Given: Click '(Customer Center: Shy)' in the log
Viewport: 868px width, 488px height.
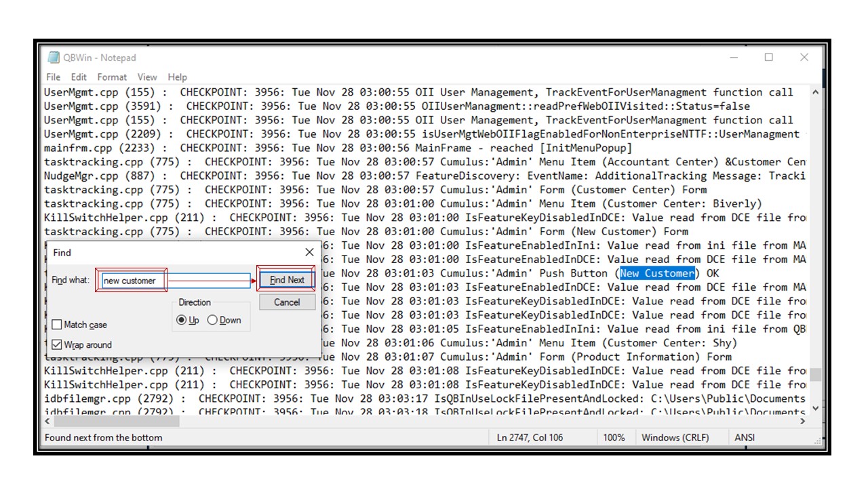Looking at the screenshot, I should (669, 343).
